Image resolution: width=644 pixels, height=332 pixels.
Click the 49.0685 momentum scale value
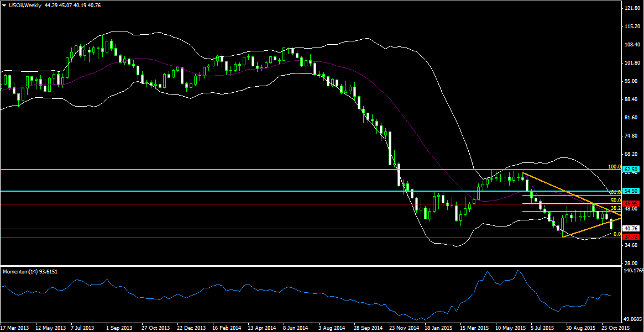pyautogui.click(x=632, y=319)
